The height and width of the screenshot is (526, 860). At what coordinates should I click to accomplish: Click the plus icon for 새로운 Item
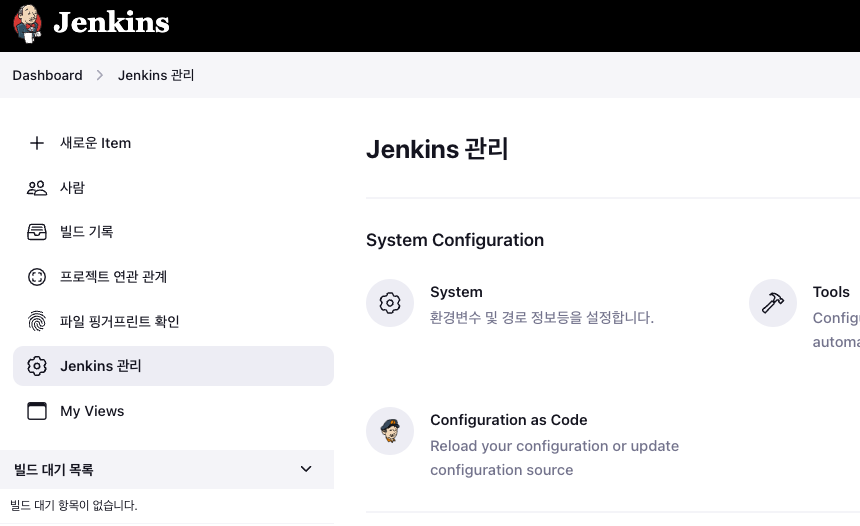click(x=37, y=143)
